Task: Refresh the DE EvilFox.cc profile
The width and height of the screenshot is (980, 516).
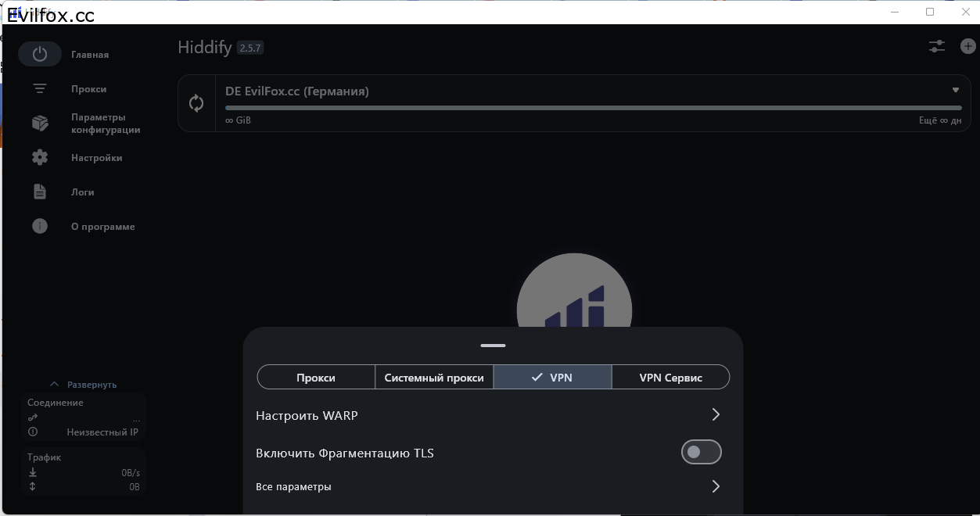Action: (196, 103)
